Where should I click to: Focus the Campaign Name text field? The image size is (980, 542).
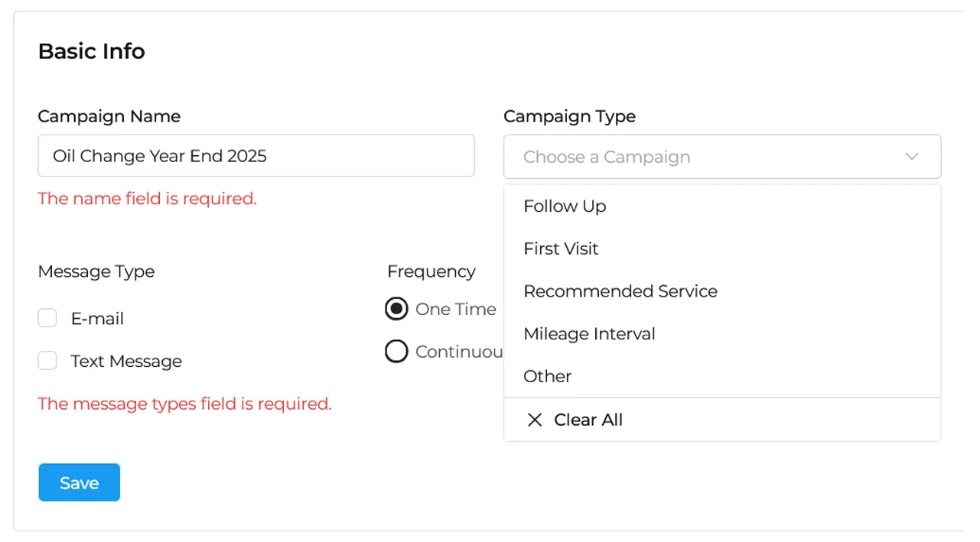256,156
